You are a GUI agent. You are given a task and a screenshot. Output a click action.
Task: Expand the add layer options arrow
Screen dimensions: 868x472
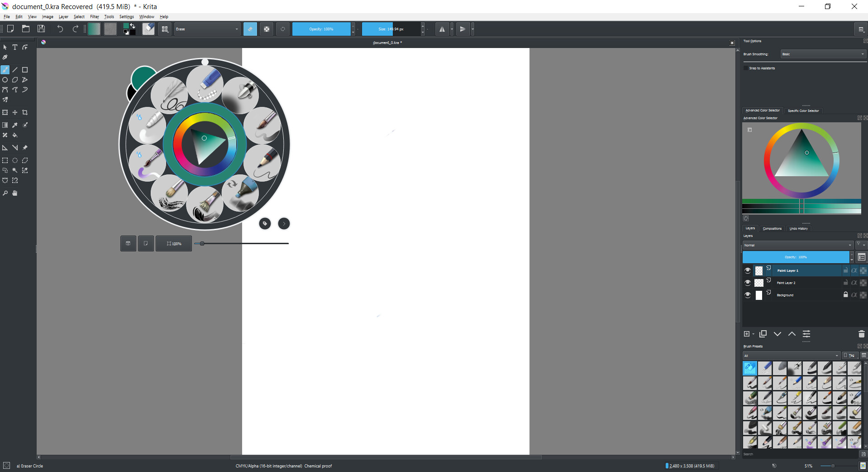754,334
